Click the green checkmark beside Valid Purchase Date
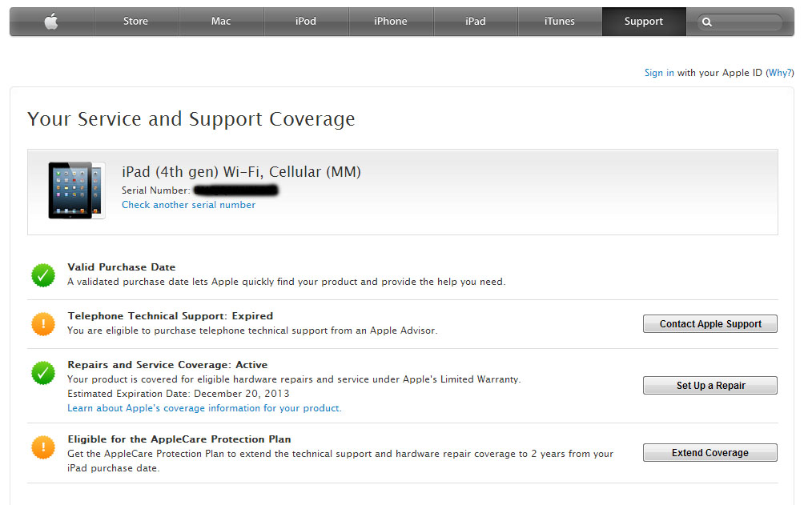 [43, 275]
